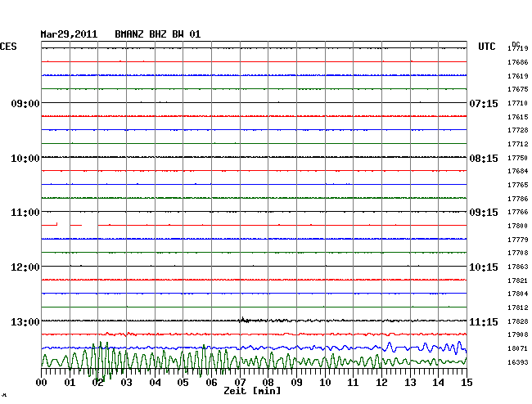Click the date label Mar29,2011

click(x=69, y=34)
